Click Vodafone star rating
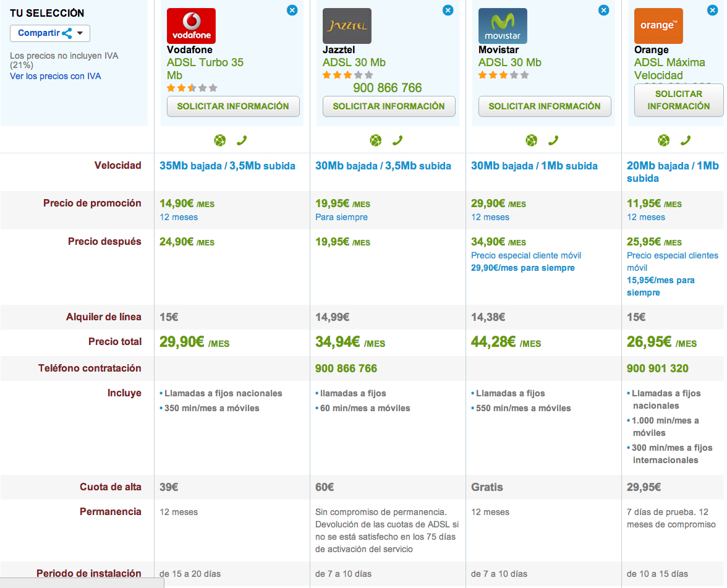 click(192, 88)
